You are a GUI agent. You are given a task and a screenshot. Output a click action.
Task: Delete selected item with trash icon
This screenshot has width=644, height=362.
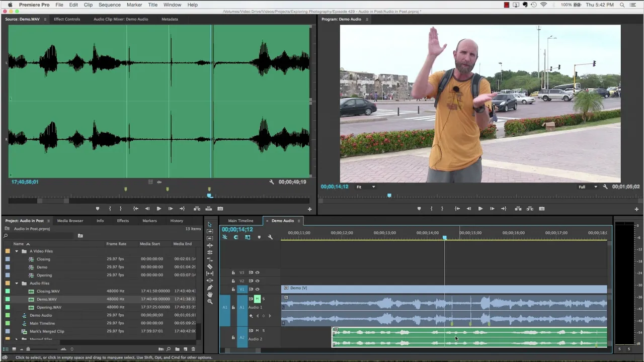[x=193, y=349]
